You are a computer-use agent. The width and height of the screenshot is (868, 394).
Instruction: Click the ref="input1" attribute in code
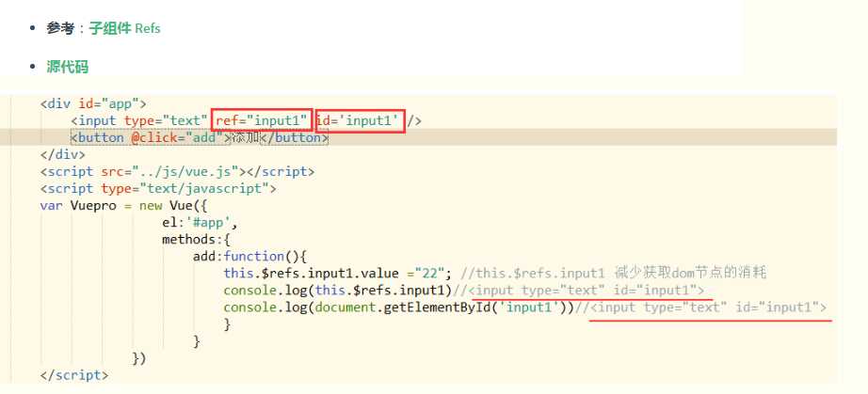tap(262, 120)
